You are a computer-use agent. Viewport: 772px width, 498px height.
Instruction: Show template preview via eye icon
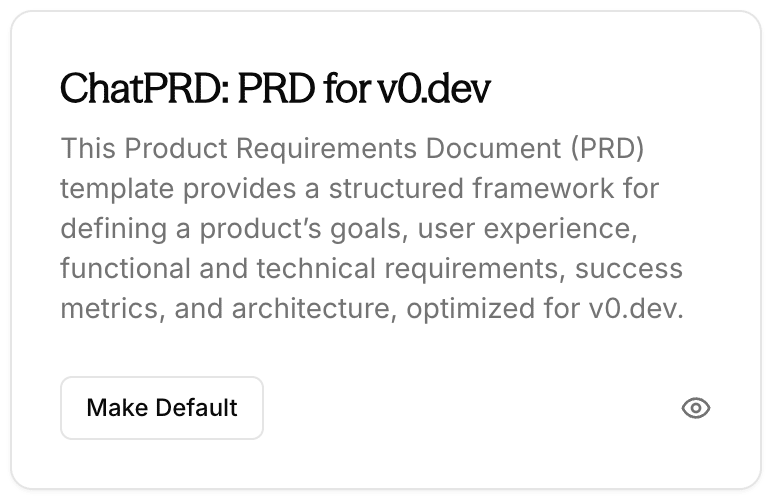click(695, 408)
